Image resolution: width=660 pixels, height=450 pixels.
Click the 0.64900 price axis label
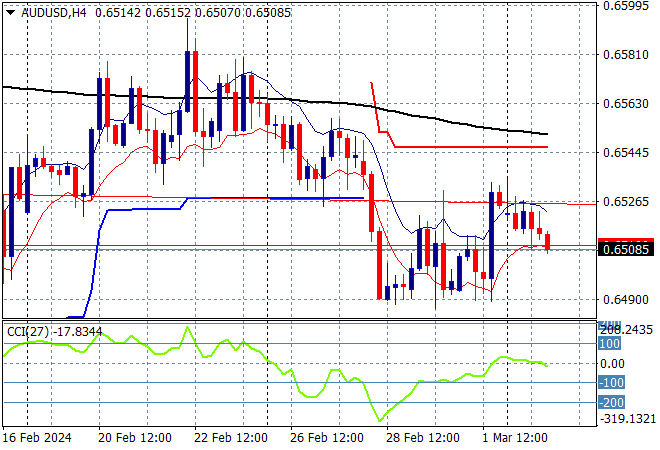(x=627, y=299)
